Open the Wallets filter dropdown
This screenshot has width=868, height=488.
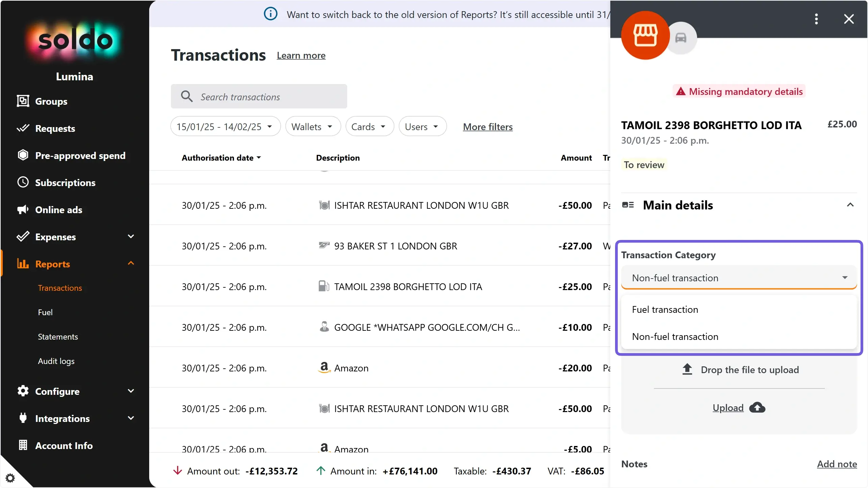312,126
